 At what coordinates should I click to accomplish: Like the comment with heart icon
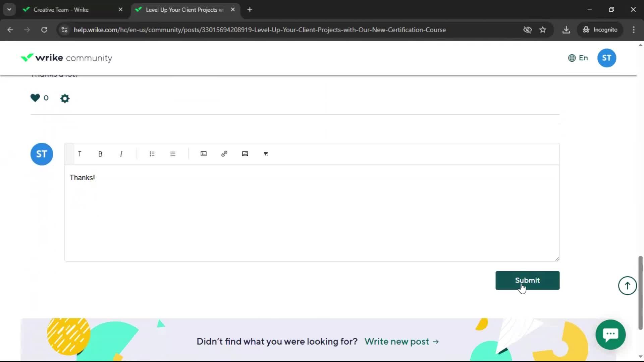35,98
